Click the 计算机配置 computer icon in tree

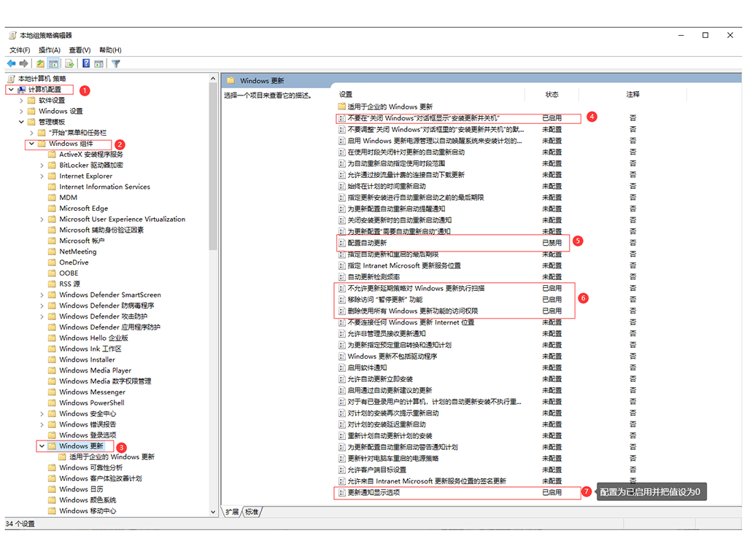point(21,90)
